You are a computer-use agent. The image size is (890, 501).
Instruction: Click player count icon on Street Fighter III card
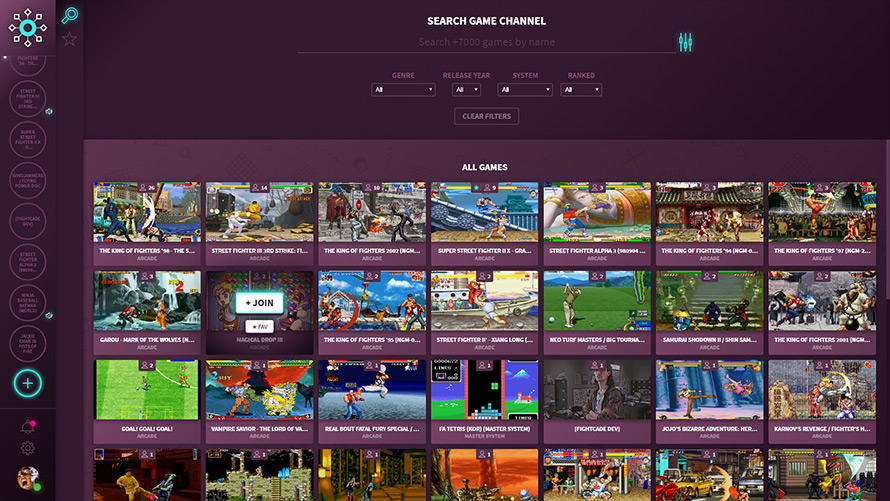[255, 187]
